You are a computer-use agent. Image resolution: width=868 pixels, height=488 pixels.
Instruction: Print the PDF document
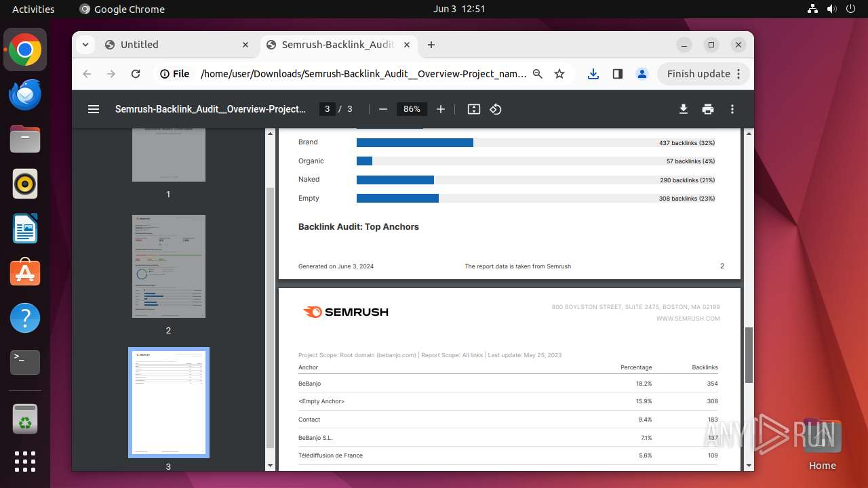708,109
